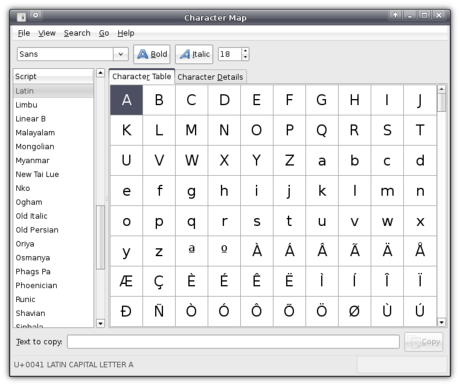Select the Æ ligature character cell
Image resolution: width=460 pixels, height=386 pixels.
click(126, 281)
